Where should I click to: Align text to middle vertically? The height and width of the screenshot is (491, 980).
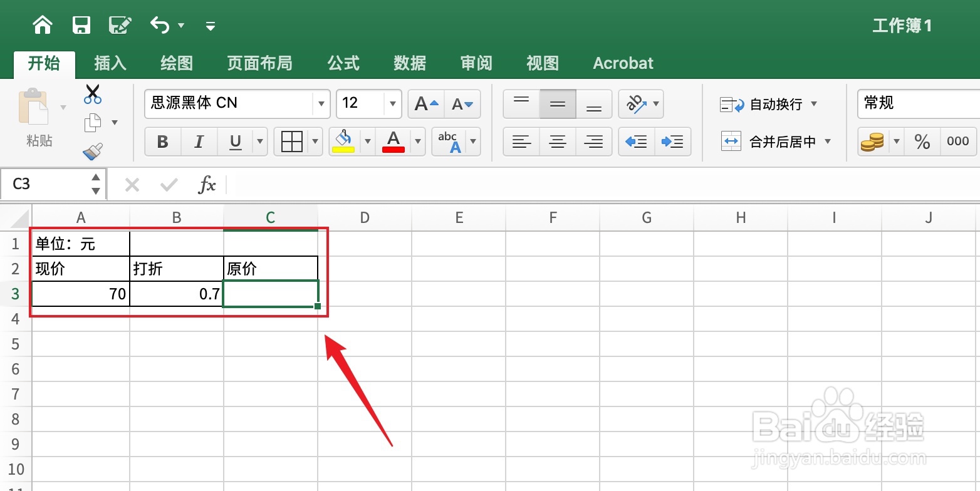558,104
